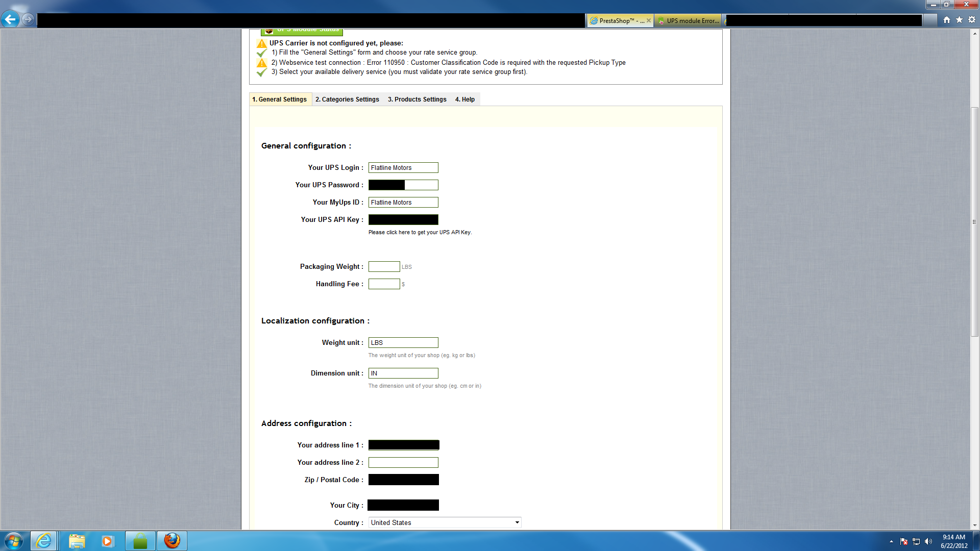The width and height of the screenshot is (980, 551).
Task: Open Favorites with the star icon
Action: click(x=959, y=20)
